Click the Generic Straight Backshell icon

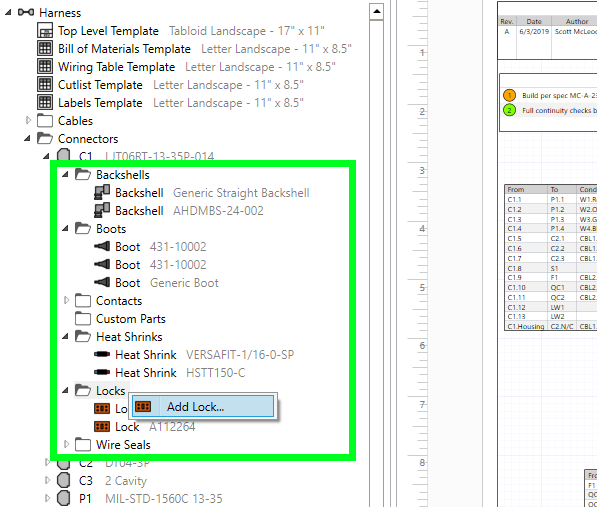click(x=102, y=192)
